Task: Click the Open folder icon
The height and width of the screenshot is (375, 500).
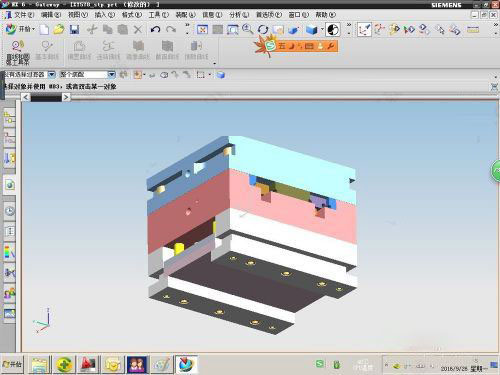Action: [x=59, y=30]
